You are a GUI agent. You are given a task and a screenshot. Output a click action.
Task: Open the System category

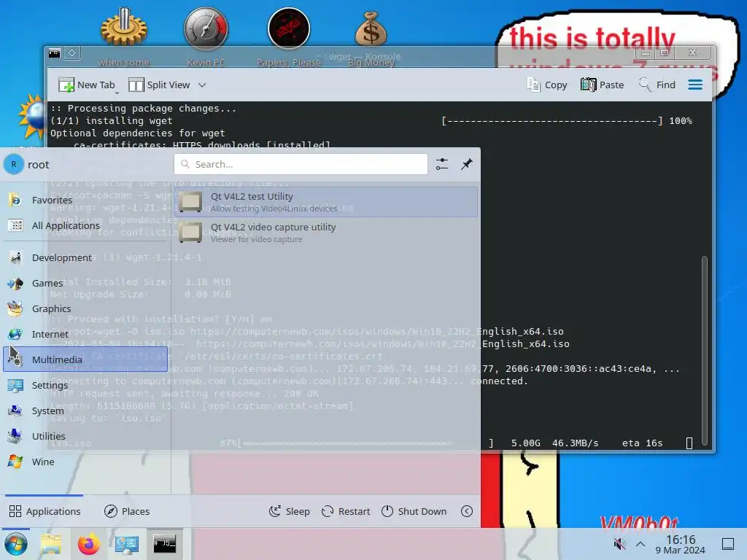86,411
